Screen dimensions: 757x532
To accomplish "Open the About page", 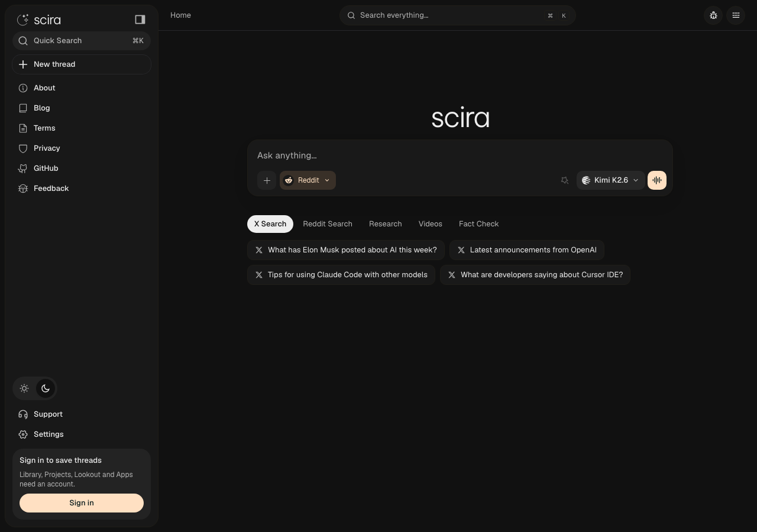I will tap(82, 88).
